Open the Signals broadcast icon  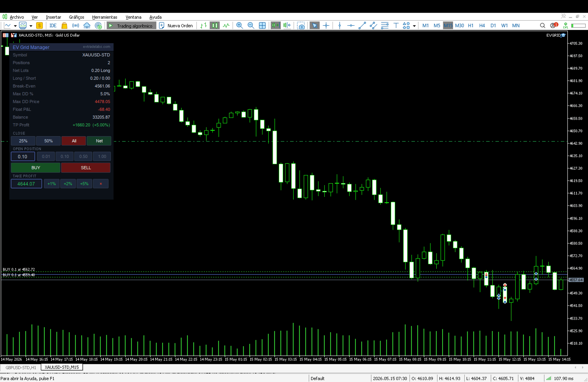76,26
